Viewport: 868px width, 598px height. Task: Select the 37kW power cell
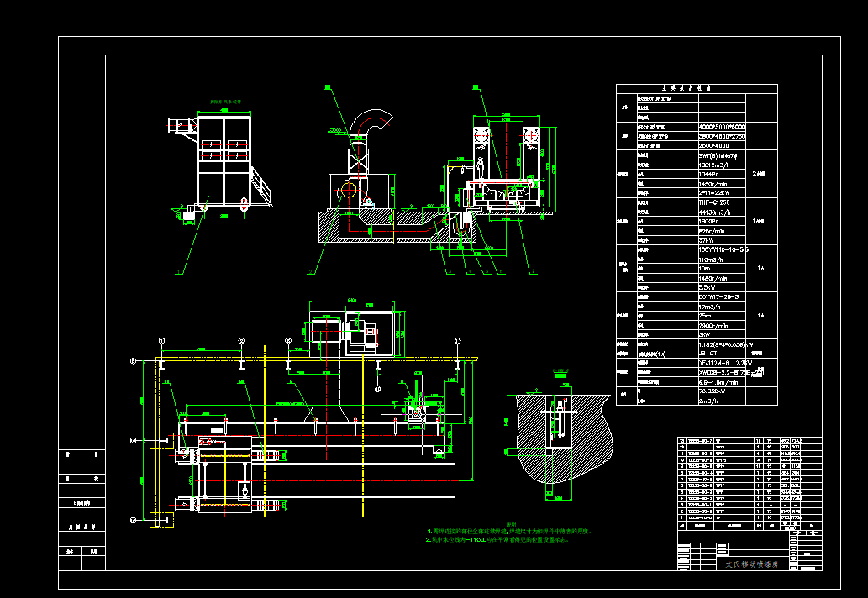tap(707, 240)
